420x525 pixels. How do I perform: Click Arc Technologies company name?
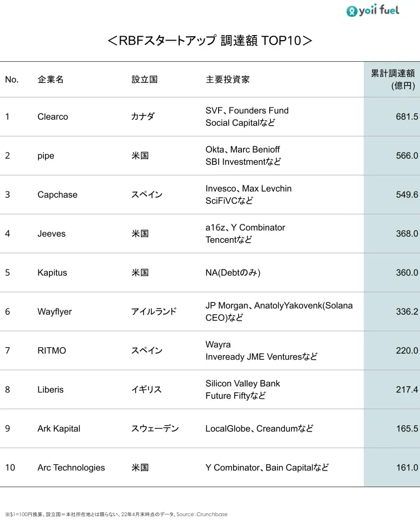click(x=71, y=468)
